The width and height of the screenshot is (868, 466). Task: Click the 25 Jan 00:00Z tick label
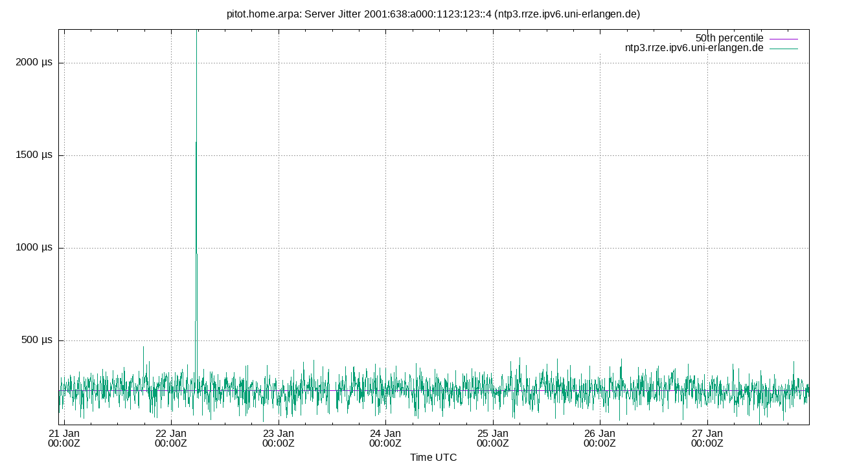(x=492, y=439)
